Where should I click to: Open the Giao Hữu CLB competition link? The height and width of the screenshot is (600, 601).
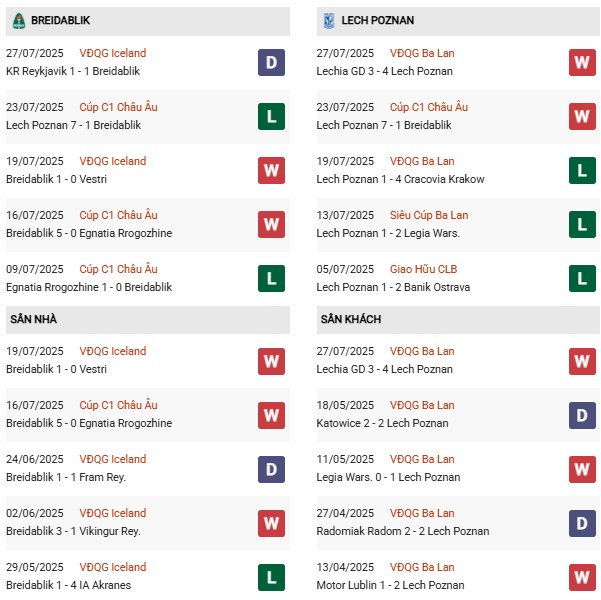pos(426,269)
